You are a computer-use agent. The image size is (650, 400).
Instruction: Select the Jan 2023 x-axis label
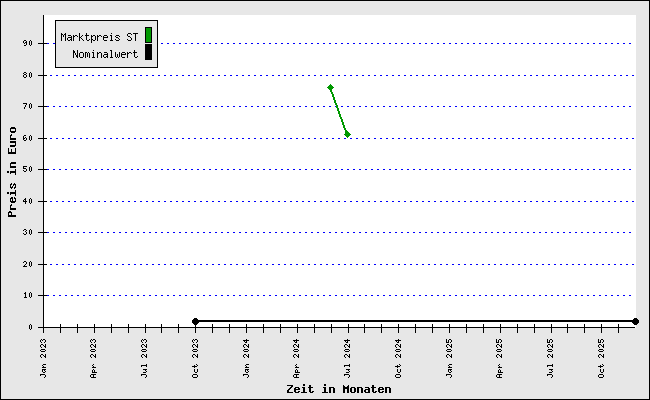pos(43,357)
